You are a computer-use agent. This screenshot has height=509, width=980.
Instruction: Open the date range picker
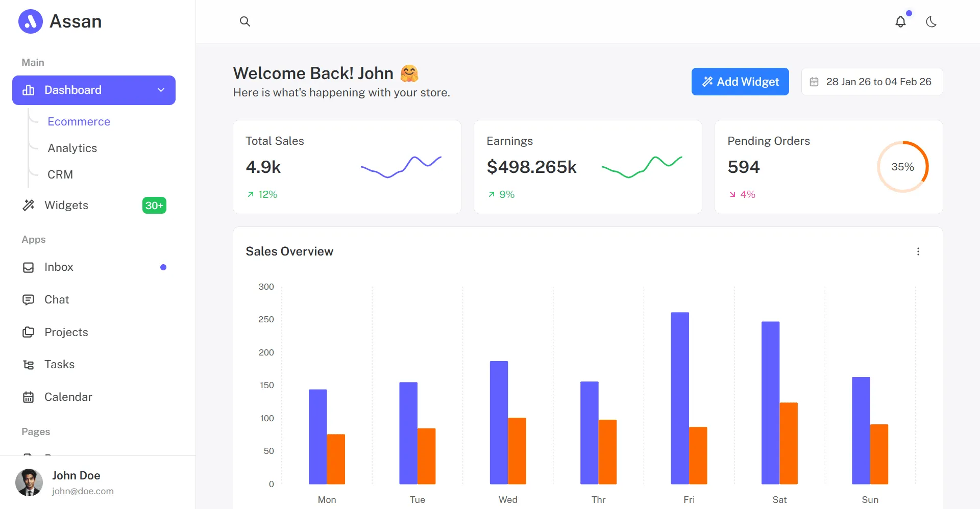click(x=872, y=82)
